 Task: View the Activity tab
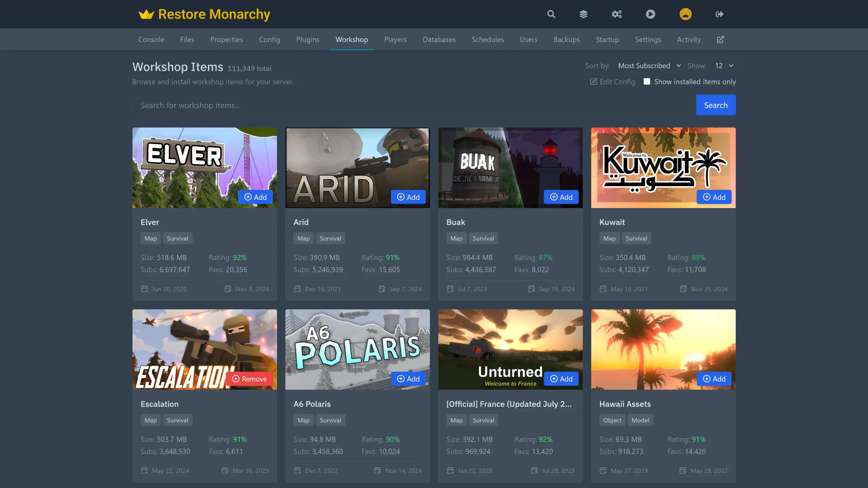point(689,39)
